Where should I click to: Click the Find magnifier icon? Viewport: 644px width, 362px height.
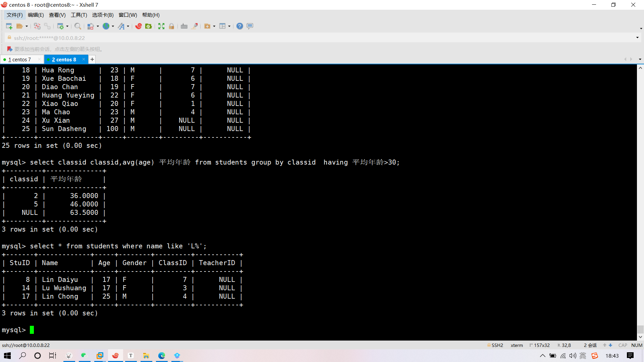[77, 26]
